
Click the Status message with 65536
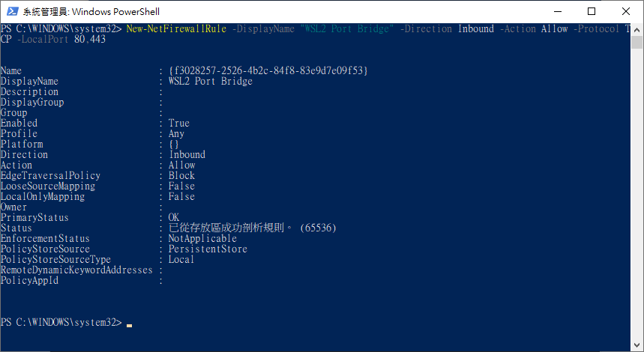tap(252, 228)
